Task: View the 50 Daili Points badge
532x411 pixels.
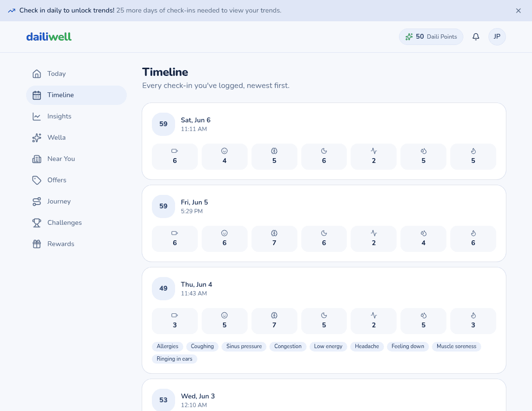Action: (431, 37)
